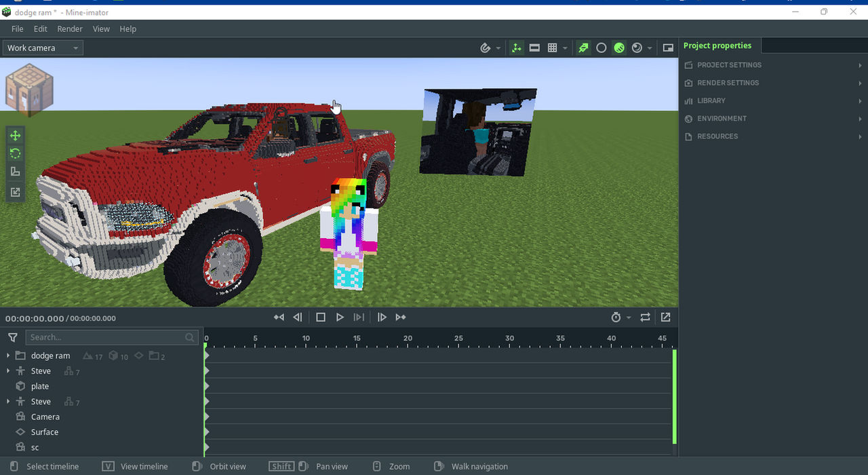This screenshot has width=868, height=475.
Task: Click the stopwatch timeline settings icon
Action: coord(616,318)
